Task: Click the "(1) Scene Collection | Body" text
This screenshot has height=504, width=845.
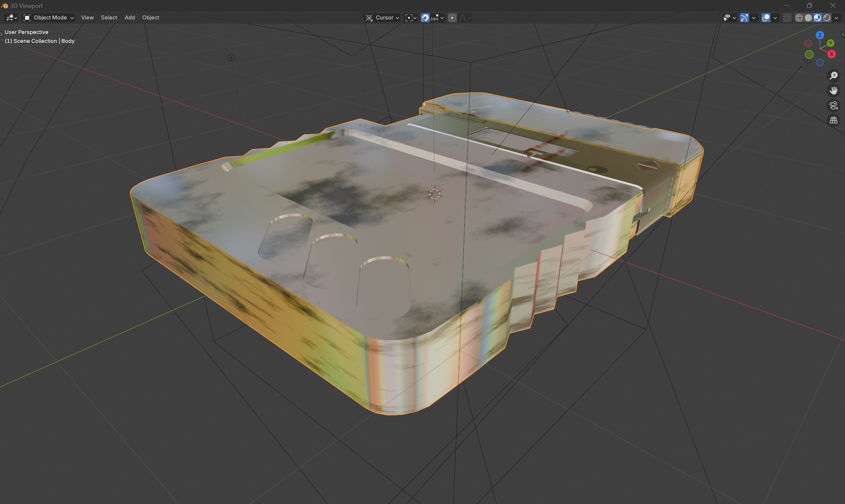Action: click(x=39, y=41)
